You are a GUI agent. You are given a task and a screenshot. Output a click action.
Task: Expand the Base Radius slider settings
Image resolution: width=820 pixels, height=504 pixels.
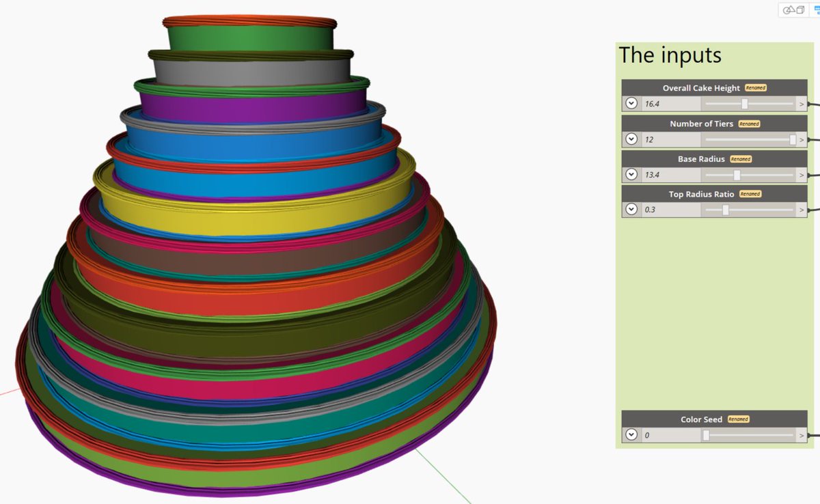pos(631,175)
